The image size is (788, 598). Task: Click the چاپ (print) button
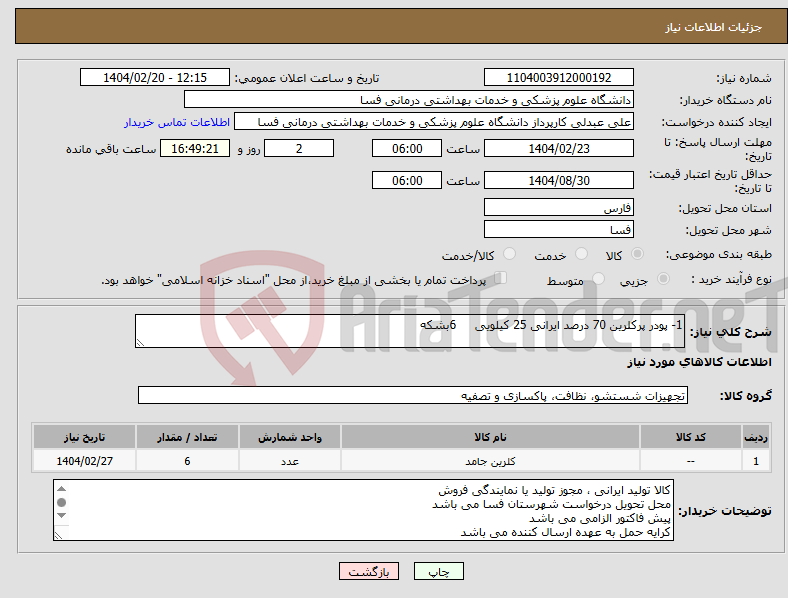438,571
